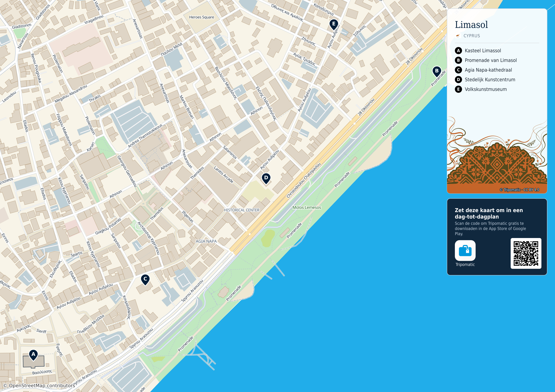The height and width of the screenshot is (392, 555).
Task: Click the QR code image
Action: pyautogui.click(x=526, y=253)
